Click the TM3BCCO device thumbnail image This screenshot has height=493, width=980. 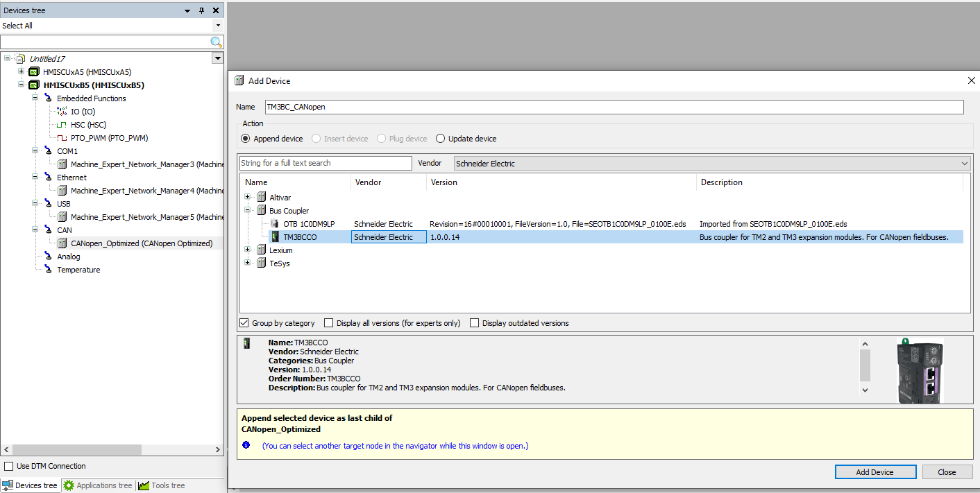(920, 371)
